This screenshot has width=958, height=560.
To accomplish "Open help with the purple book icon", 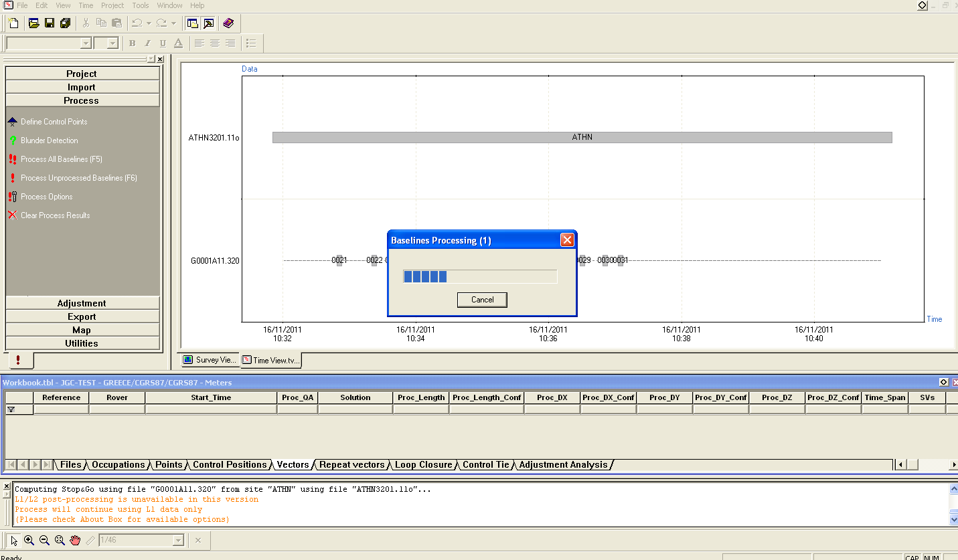I will [228, 23].
